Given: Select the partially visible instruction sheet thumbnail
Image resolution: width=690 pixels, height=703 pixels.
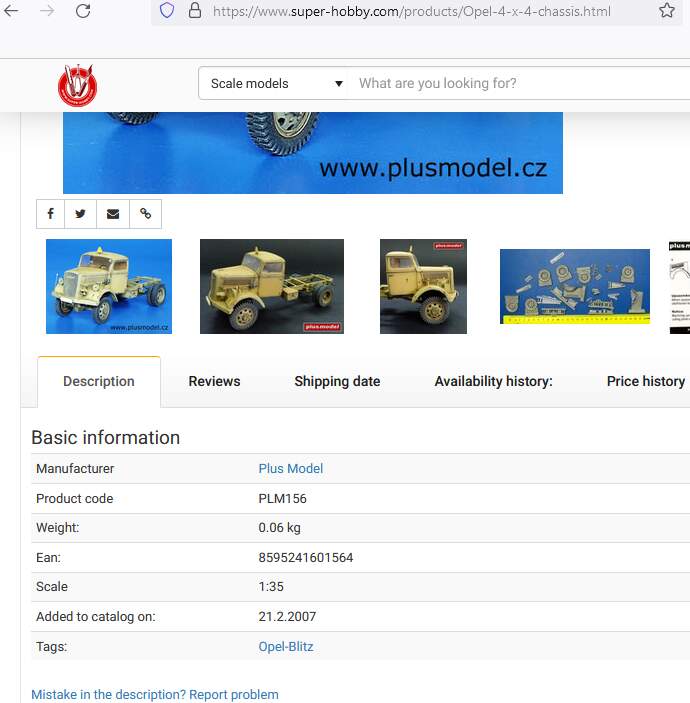Looking at the screenshot, I should tap(680, 287).
